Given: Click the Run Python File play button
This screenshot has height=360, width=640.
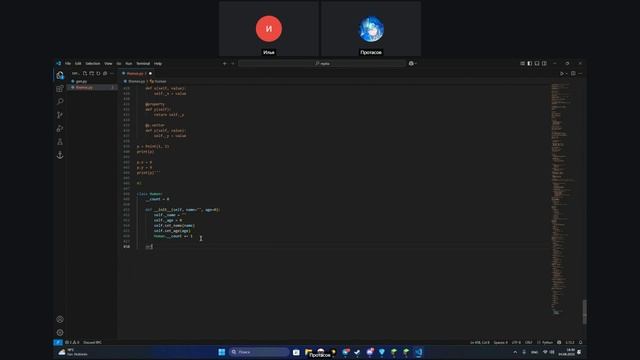Looking at the screenshot, I should click(562, 73).
